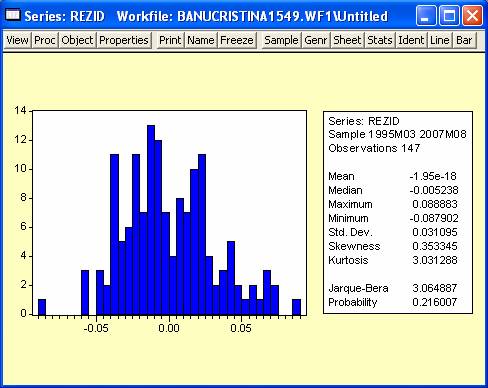Open the Object menu button

click(77, 40)
